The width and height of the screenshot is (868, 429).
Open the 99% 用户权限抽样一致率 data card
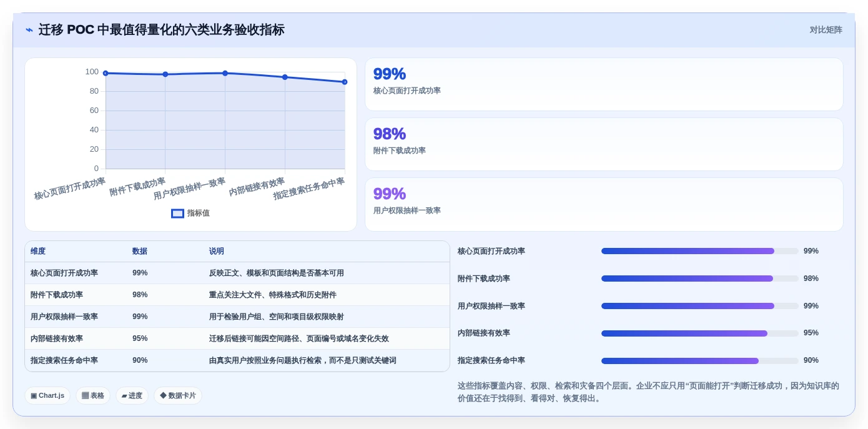(604, 204)
